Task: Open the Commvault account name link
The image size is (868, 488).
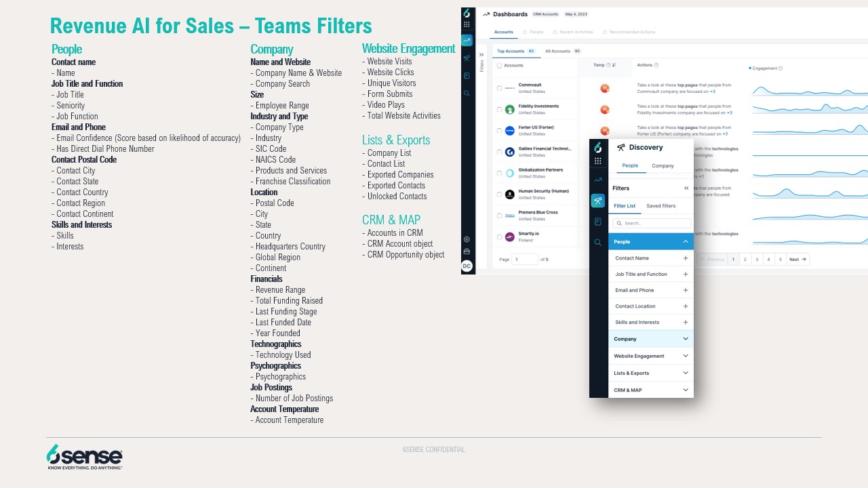Action: coord(530,85)
